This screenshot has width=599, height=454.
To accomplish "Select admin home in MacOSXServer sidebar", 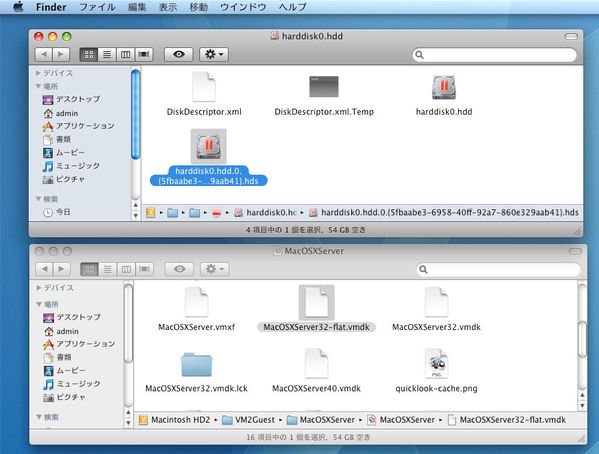I will click(61, 331).
